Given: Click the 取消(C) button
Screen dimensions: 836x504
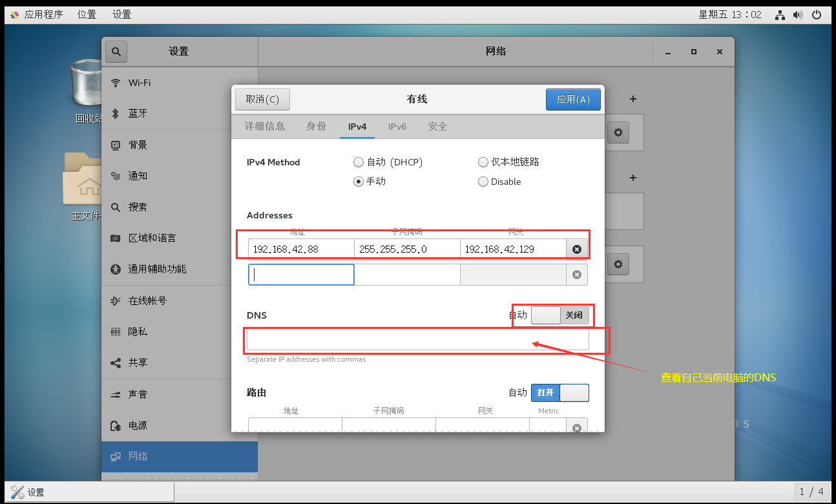Looking at the screenshot, I should coord(262,100).
